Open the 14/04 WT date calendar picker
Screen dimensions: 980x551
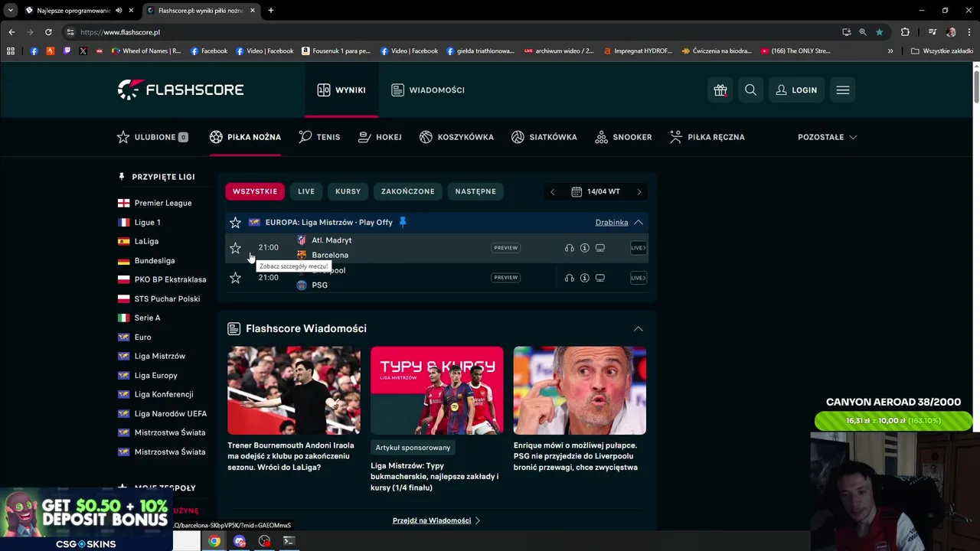[596, 192]
